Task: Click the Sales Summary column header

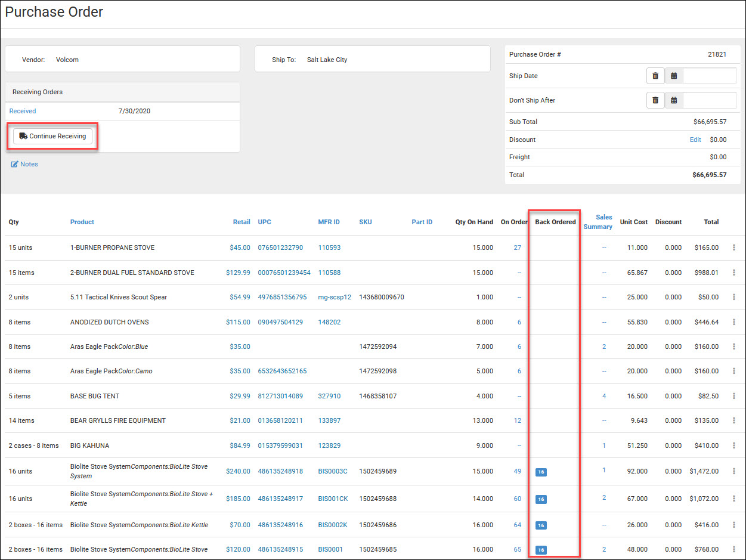Action: [x=598, y=222]
